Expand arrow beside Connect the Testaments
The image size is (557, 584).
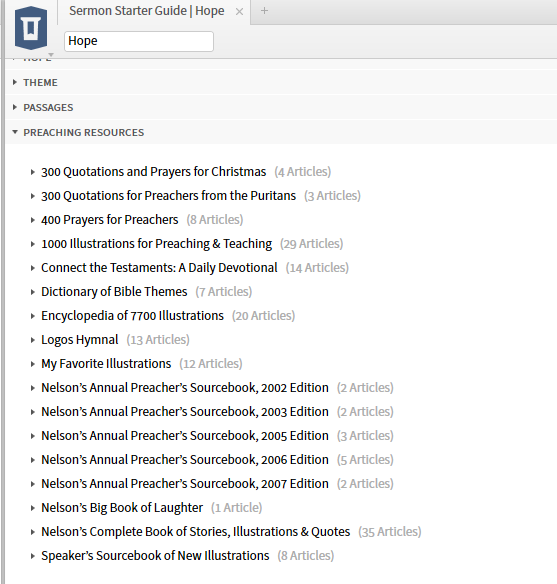[x=33, y=268]
